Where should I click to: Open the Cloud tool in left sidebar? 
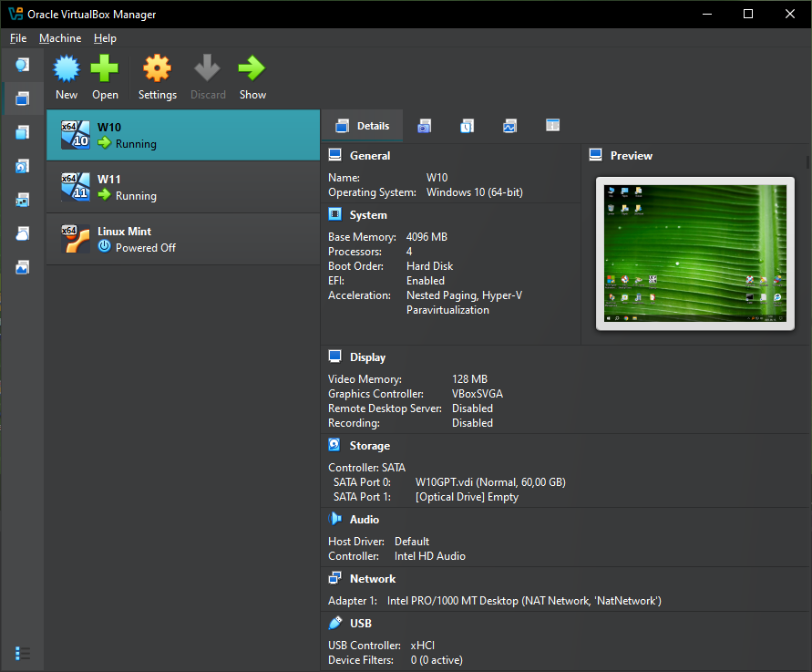(x=23, y=233)
